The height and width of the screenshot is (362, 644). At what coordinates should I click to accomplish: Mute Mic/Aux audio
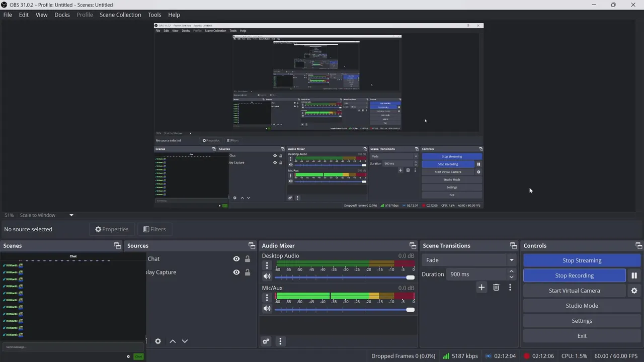coord(267,309)
